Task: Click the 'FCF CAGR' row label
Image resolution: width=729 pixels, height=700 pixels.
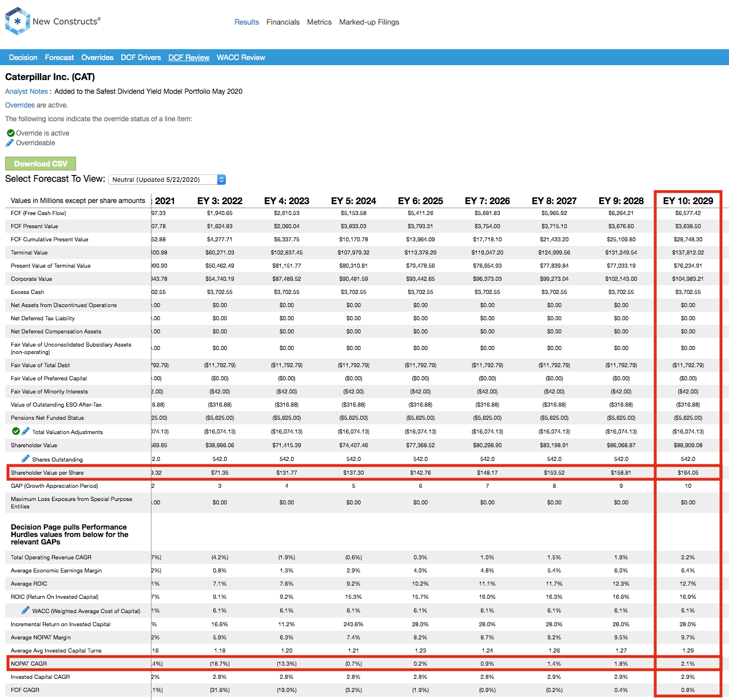Action: pos(25,690)
